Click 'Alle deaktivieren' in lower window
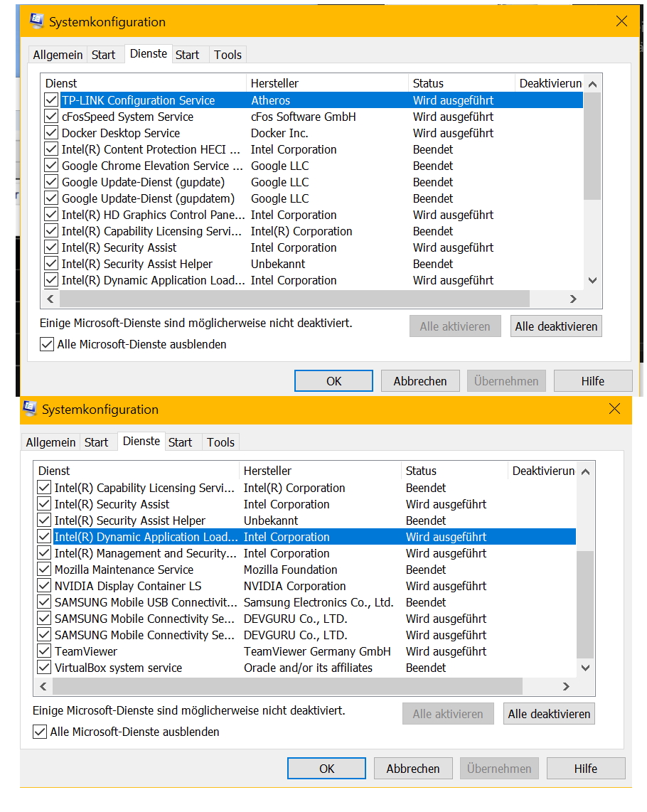The height and width of the screenshot is (812, 647). pyautogui.click(x=549, y=714)
